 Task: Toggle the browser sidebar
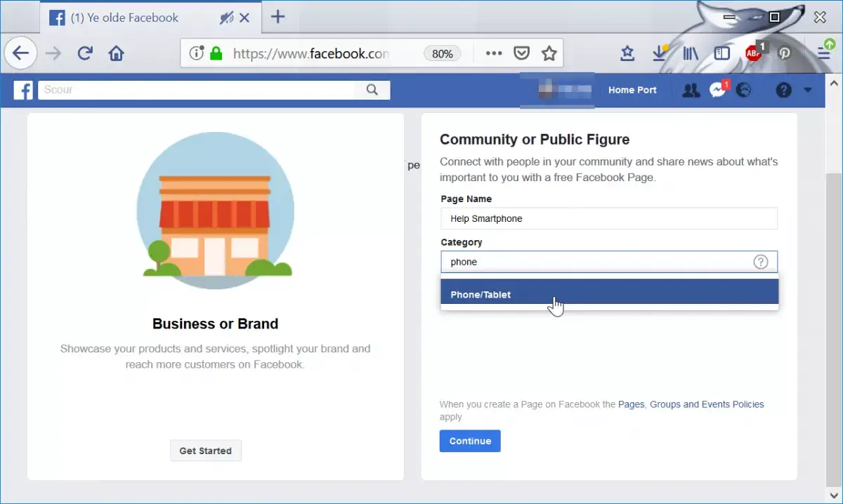click(x=721, y=53)
